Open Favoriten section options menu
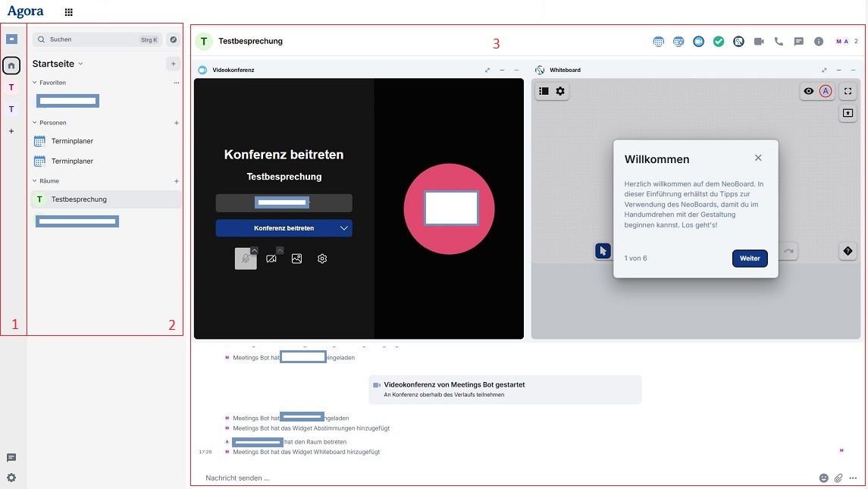 click(176, 83)
